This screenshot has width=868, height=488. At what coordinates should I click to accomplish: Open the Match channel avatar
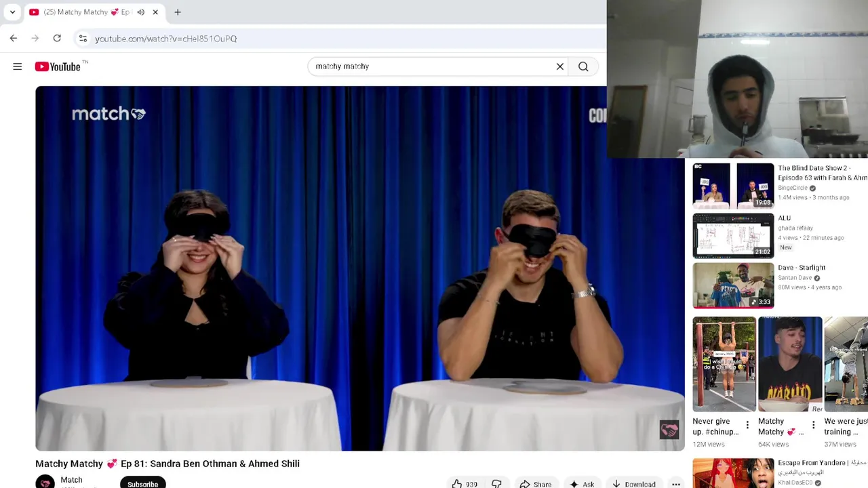pyautogui.click(x=45, y=482)
